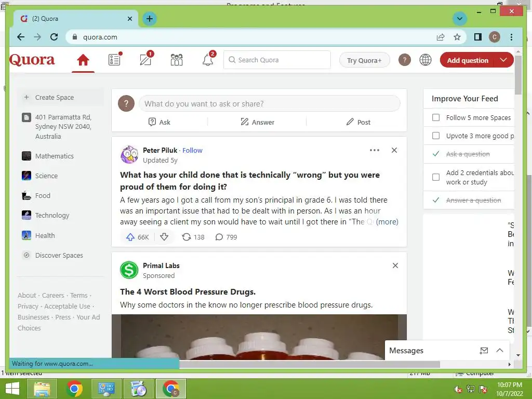Focus the Search Quora field
This screenshot has width=532, height=399.
[277, 60]
